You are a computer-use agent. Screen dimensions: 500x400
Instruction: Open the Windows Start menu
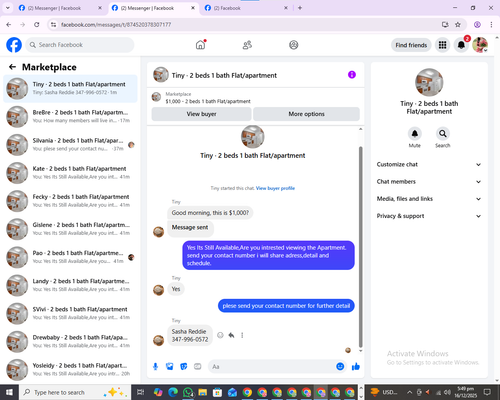tap(9, 392)
